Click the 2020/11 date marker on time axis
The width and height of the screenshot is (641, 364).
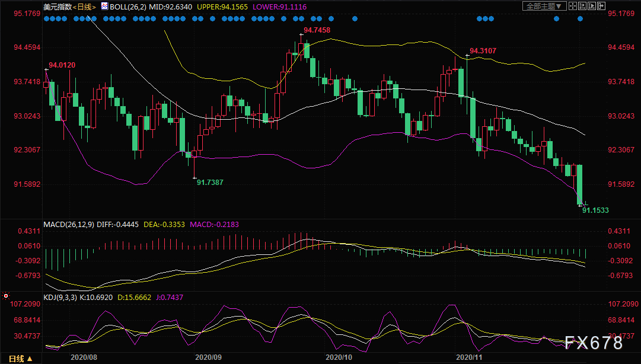click(469, 357)
